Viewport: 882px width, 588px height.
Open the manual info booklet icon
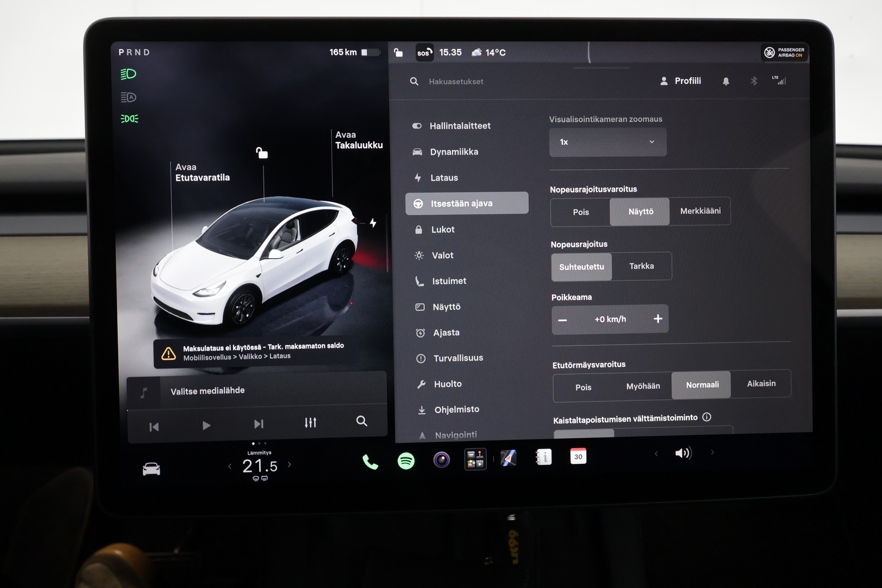(x=543, y=457)
